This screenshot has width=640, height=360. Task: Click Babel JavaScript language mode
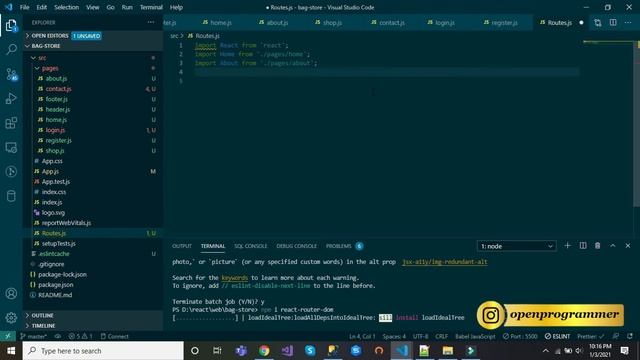coord(475,336)
